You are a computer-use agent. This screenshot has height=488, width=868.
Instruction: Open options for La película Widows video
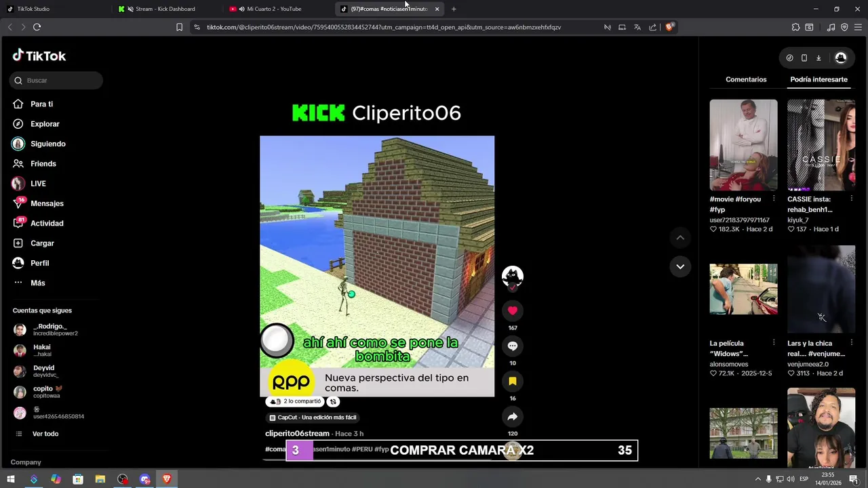pyautogui.click(x=774, y=343)
